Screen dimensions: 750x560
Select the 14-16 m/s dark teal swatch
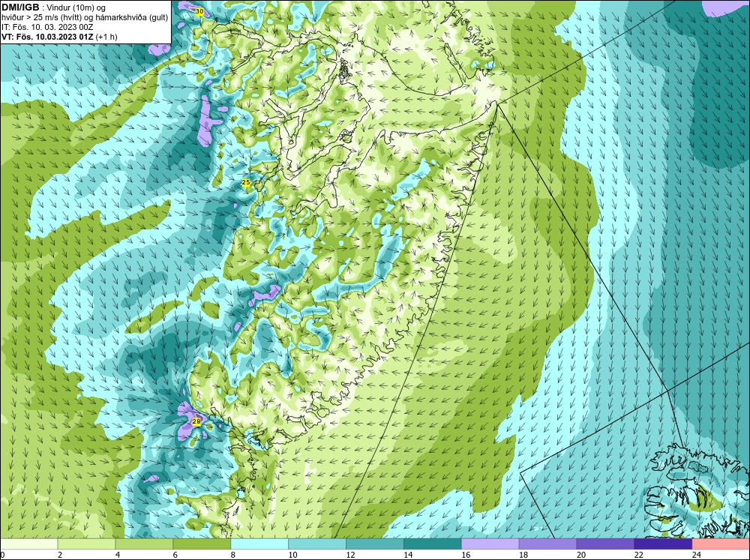[x=433, y=544]
